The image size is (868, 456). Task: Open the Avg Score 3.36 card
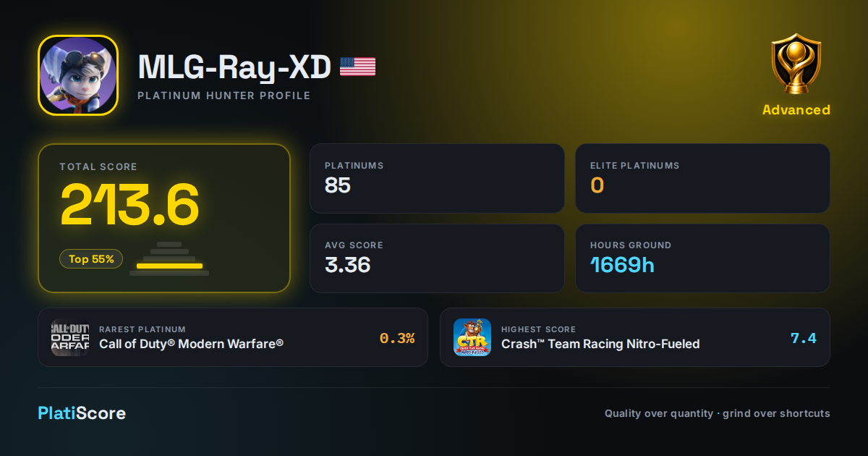click(437, 258)
